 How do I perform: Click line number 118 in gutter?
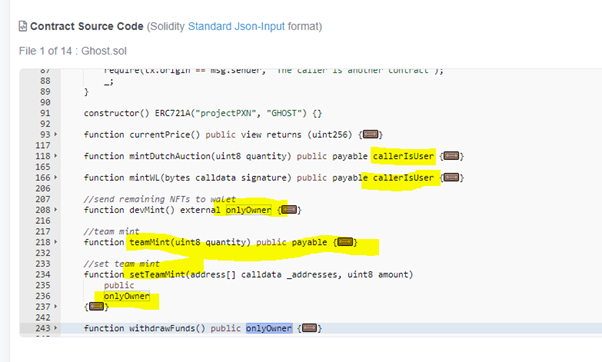43,156
